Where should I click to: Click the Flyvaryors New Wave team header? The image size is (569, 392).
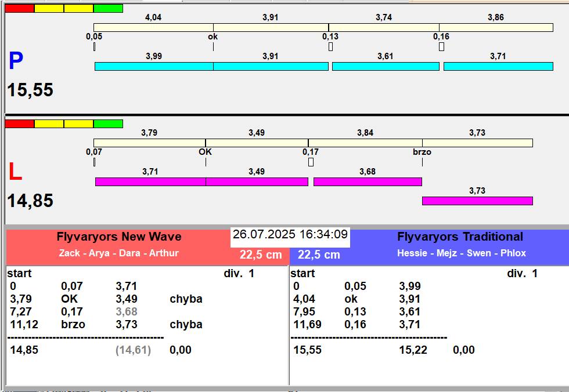(119, 237)
